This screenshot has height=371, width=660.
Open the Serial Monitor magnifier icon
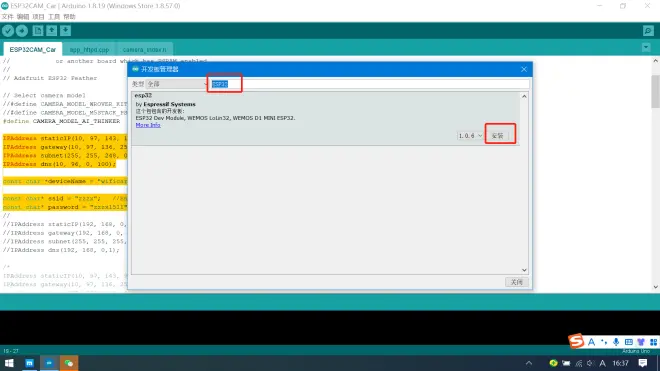pyautogui.click(x=648, y=31)
